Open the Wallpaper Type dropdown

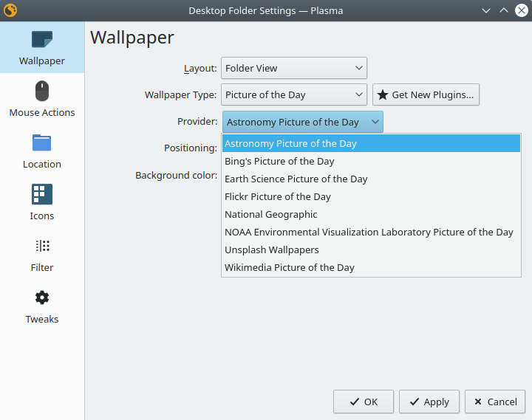click(x=294, y=94)
